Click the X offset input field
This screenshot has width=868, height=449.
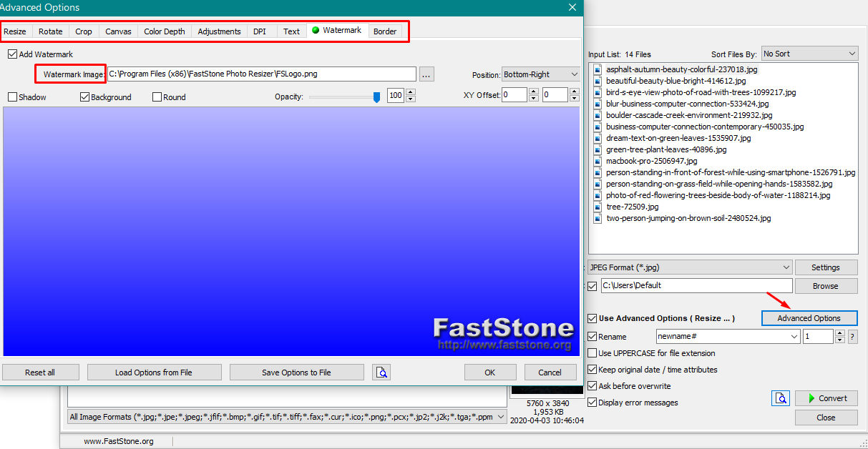pyautogui.click(x=515, y=95)
